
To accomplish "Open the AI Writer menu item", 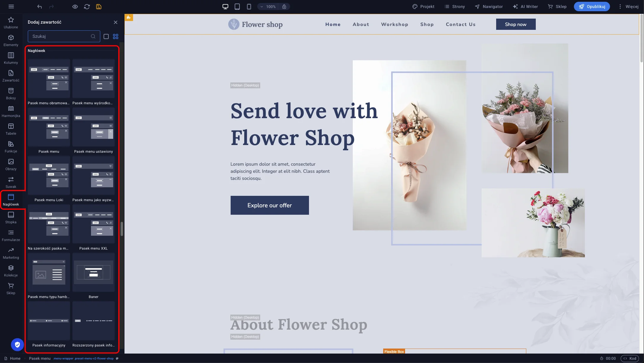I will [x=525, y=6].
